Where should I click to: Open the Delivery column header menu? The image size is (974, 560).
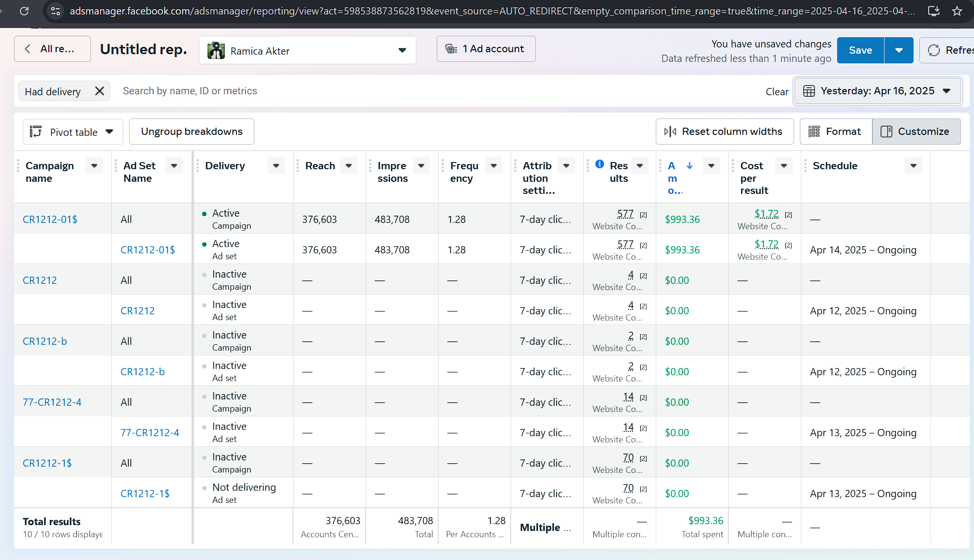click(x=276, y=165)
